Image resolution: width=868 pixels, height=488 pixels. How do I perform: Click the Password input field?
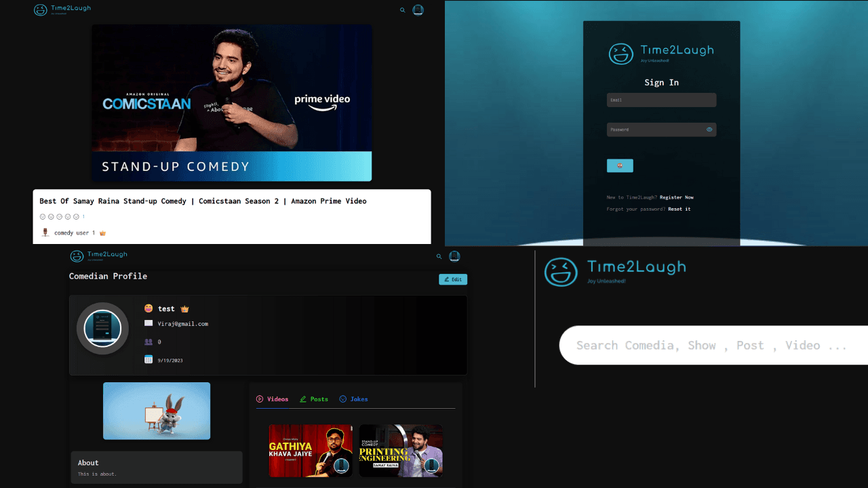pos(661,129)
